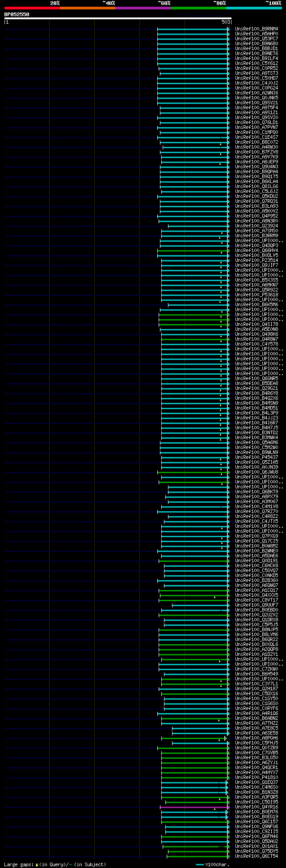Select the UniRef100_A8PGH6 entry

pos(257,738)
